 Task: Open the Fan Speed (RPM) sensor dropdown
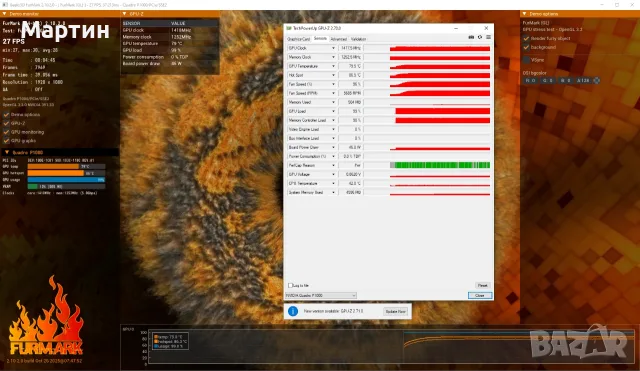pos(333,93)
